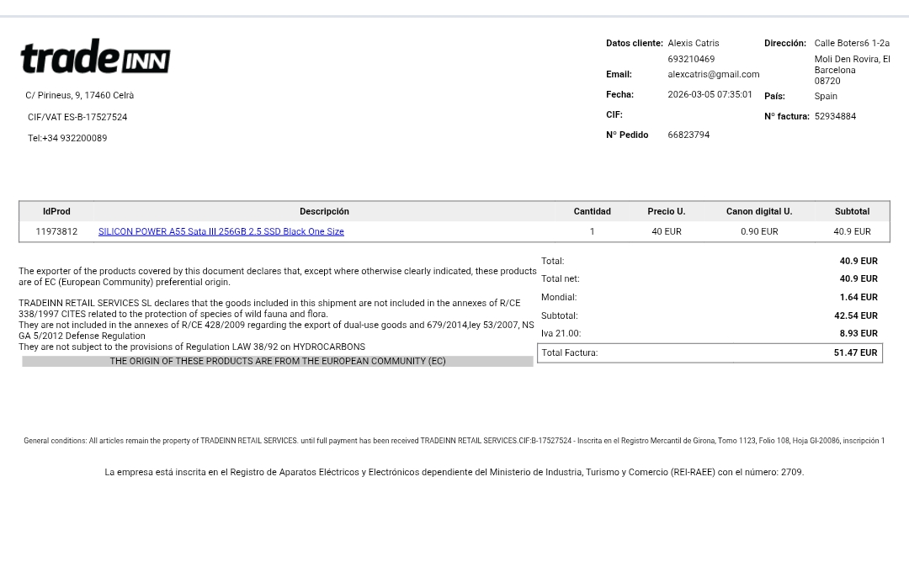The image size is (909, 588).
Task: Click the Total Factura amount 51.47 EUR
Action: click(855, 352)
